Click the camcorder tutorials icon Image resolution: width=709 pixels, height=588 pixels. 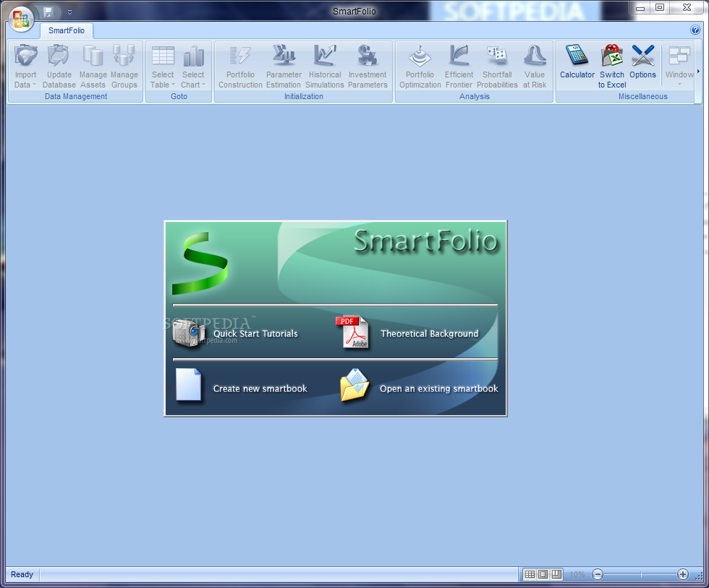click(188, 333)
